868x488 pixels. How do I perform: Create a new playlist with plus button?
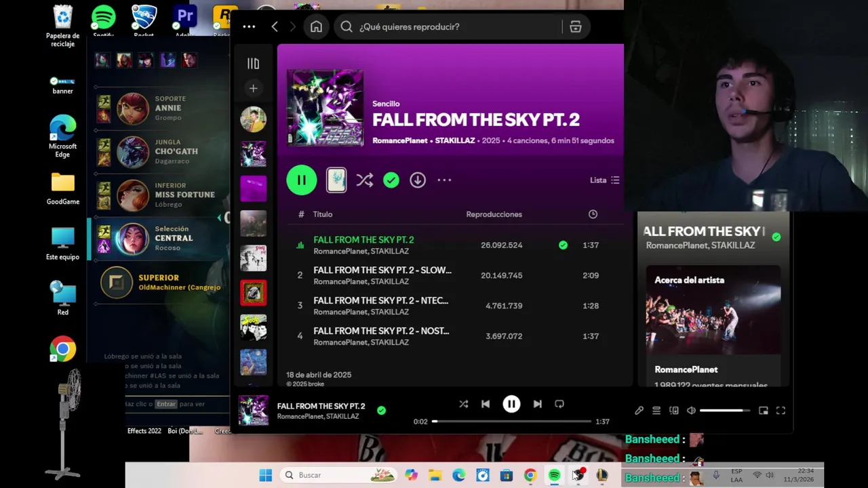click(x=253, y=88)
